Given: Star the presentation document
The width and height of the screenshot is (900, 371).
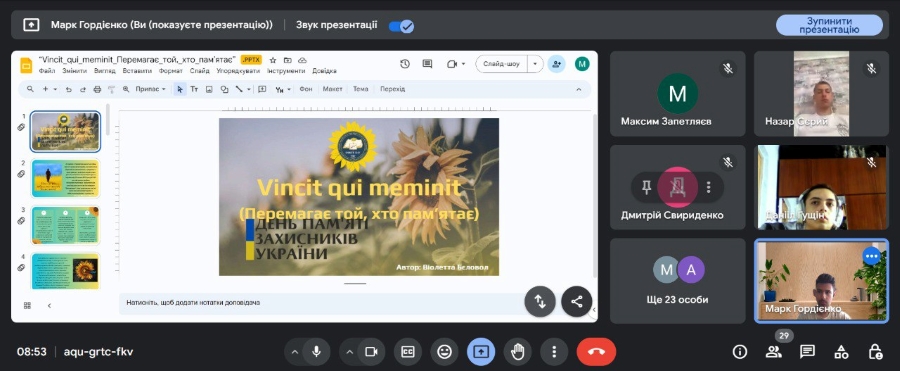Looking at the screenshot, I should (x=273, y=60).
